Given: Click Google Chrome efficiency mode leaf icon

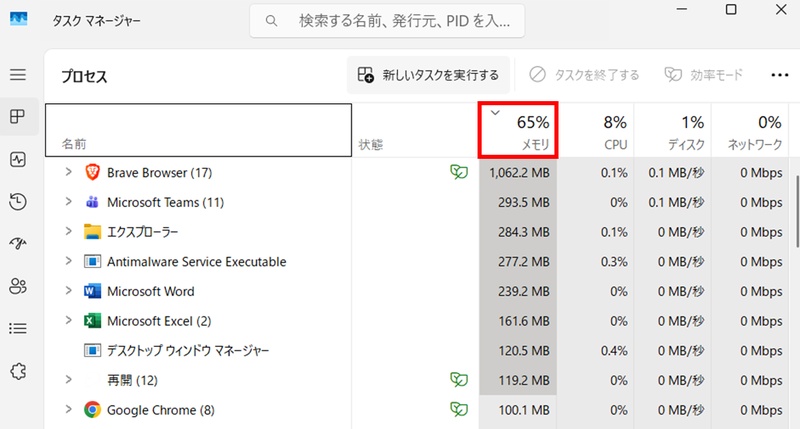Looking at the screenshot, I should coord(459,409).
